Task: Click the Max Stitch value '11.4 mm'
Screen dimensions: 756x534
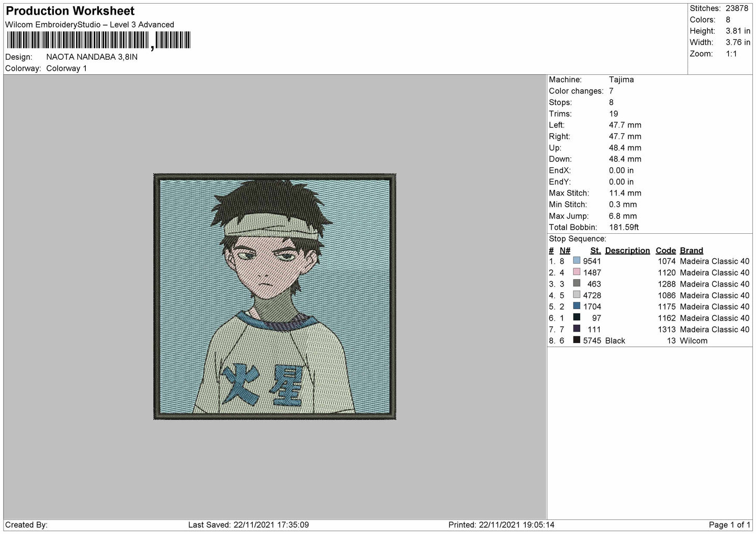Action: (x=625, y=194)
